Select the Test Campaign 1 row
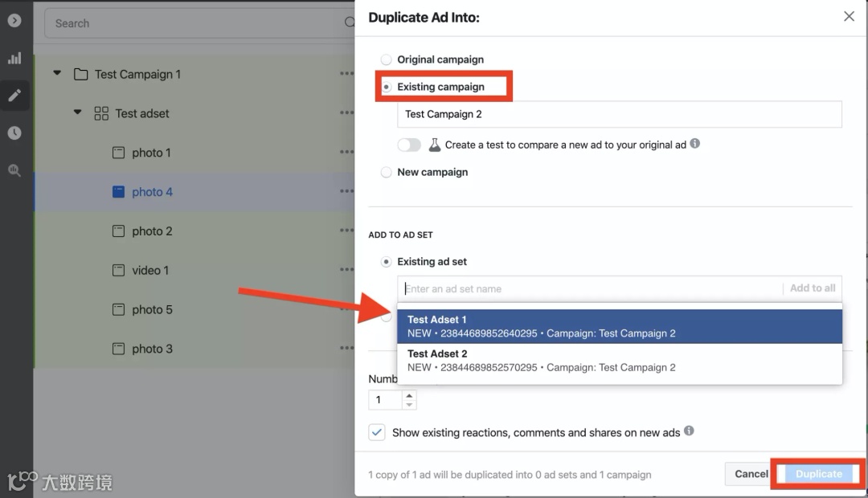This screenshot has height=498, width=868. coord(194,74)
